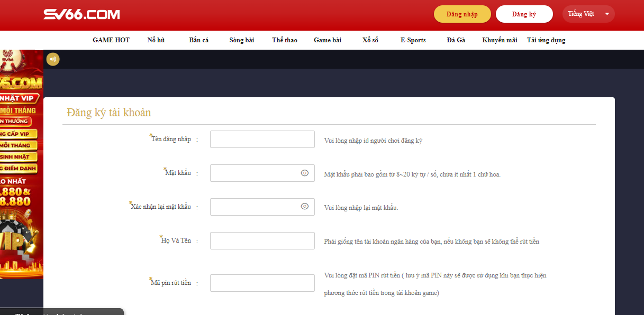The height and width of the screenshot is (315, 644).
Task: Focus the Họ Và Tên text box
Action: (262, 240)
